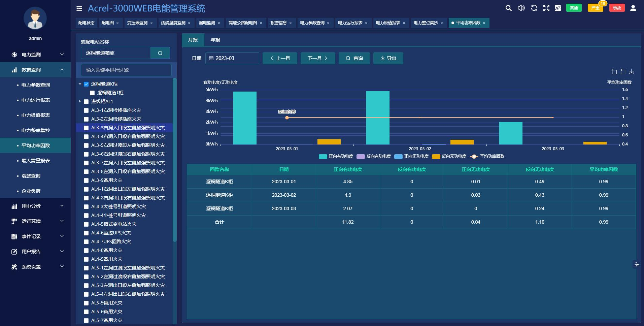Click the 导出 export button
644x326 pixels.
pyautogui.click(x=388, y=58)
